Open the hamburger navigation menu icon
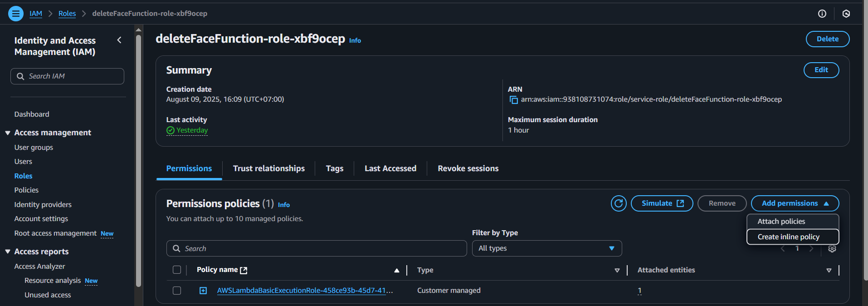868x306 pixels. pyautogui.click(x=16, y=14)
